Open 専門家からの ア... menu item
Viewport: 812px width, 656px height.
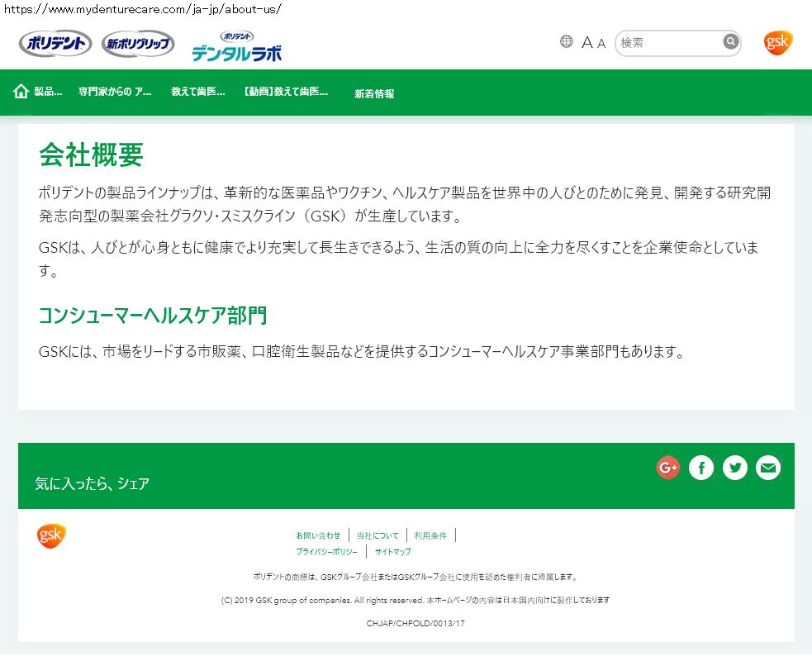pyautogui.click(x=115, y=92)
